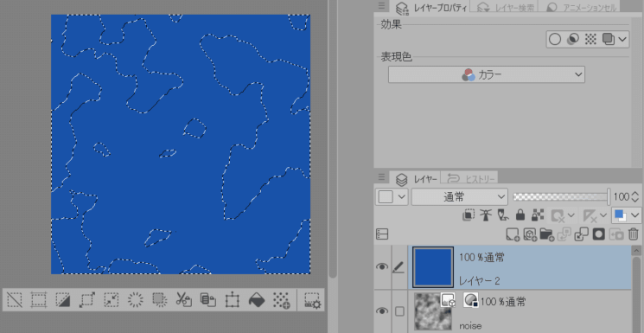Hide the noise layer using its eye icon
The height and width of the screenshot is (333, 644).
pyautogui.click(x=382, y=311)
